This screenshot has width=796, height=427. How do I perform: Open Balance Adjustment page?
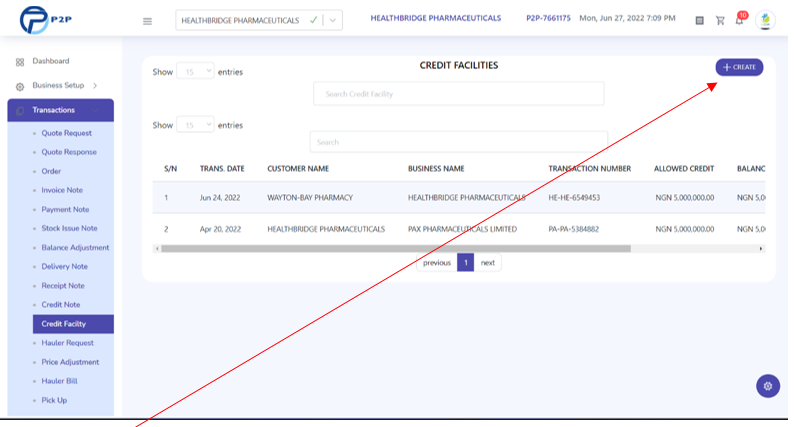[x=75, y=247]
